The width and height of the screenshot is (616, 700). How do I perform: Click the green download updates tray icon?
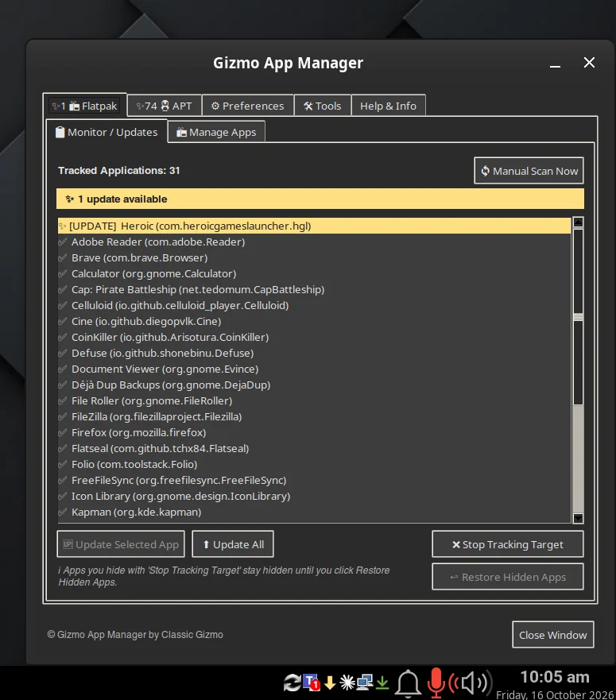382,683
